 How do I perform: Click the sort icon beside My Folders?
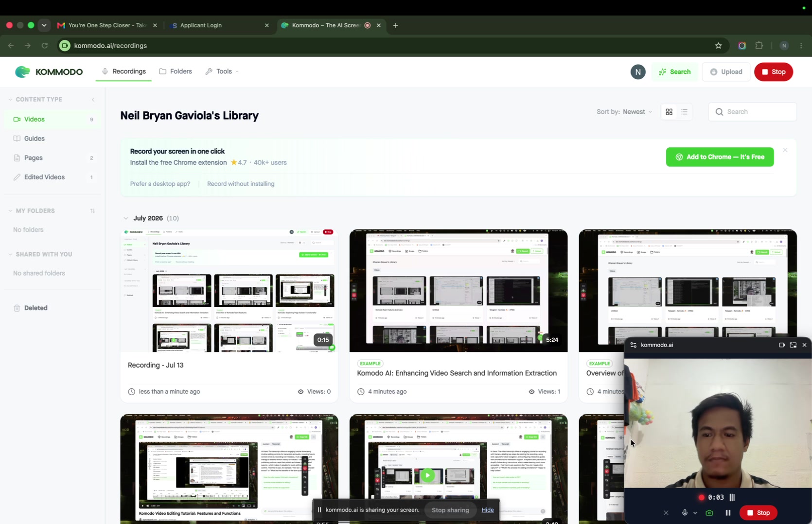click(92, 211)
